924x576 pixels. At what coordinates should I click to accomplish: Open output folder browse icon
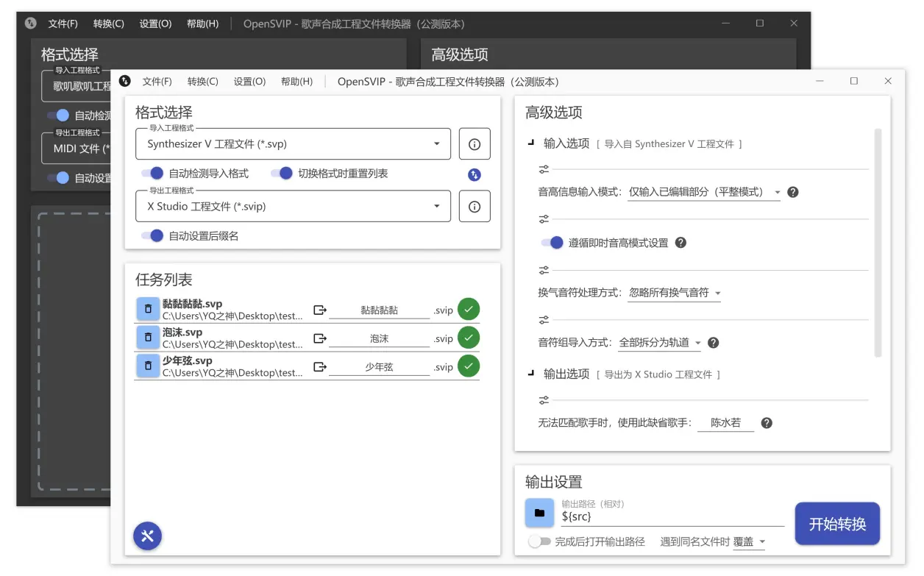tap(539, 513)
